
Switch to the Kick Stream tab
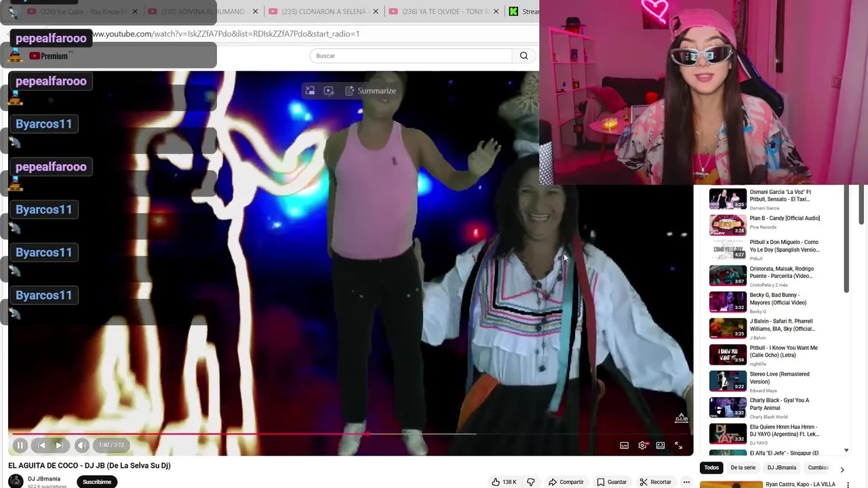coord(525,12)
